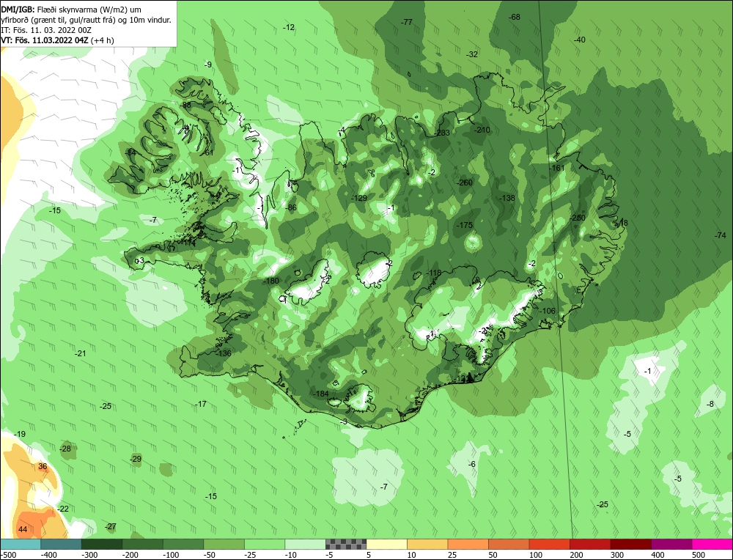
Task: Click the '-136' value on the map
Action: point(224,353)
